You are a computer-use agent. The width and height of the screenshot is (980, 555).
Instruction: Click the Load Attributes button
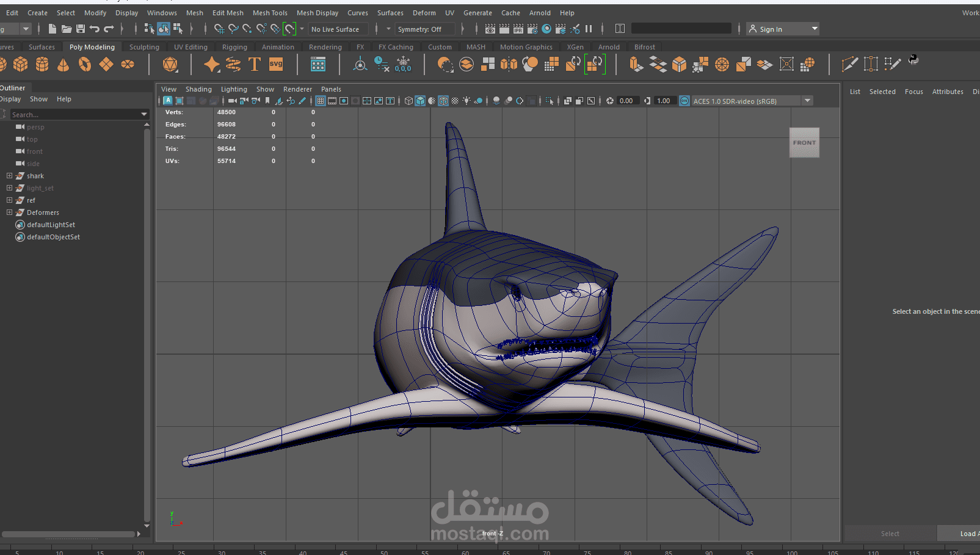[x=959, y=533]
